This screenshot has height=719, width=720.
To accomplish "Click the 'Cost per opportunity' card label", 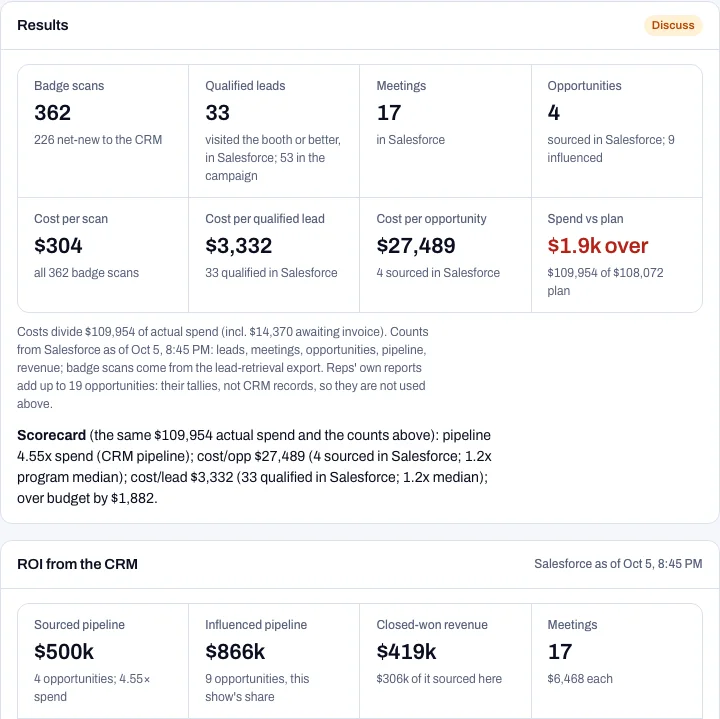I will point(431,219).
